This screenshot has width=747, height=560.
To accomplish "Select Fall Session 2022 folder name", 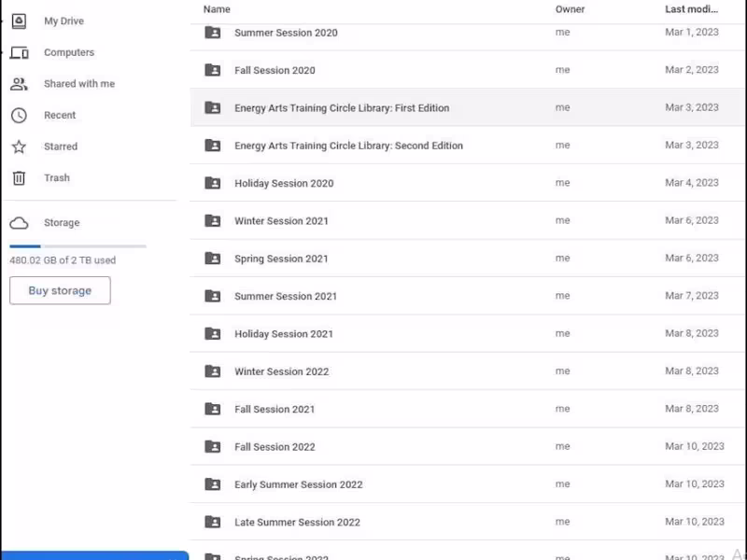I will click(275, 446).
